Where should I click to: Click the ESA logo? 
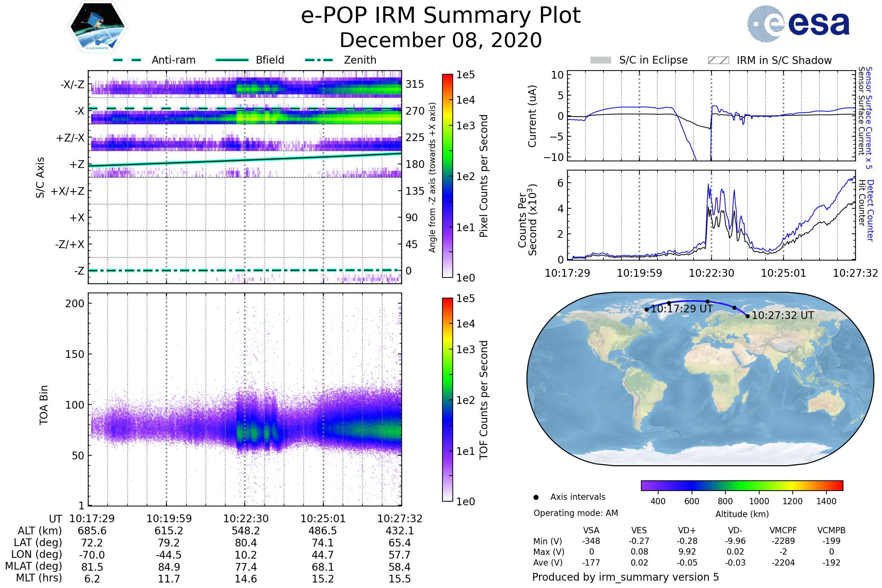pos(798,24)
